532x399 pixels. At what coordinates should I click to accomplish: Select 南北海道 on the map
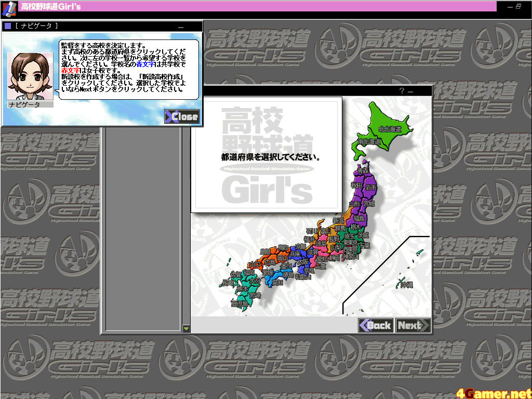(369, 142)
